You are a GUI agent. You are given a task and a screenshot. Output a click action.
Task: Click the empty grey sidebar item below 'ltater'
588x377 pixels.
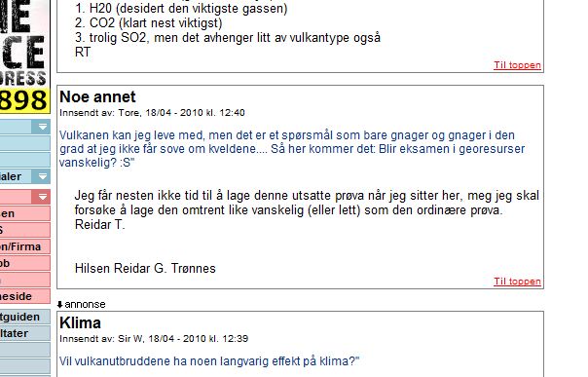(x=24, y=350)
